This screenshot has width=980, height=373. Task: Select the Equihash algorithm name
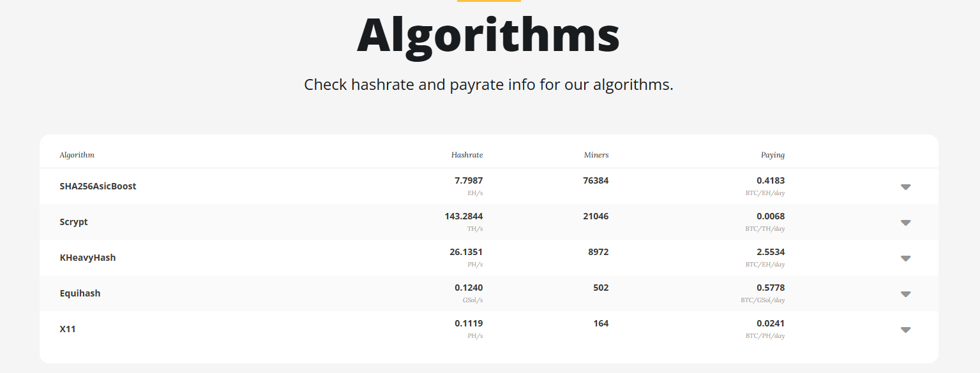tap(80, 293)
